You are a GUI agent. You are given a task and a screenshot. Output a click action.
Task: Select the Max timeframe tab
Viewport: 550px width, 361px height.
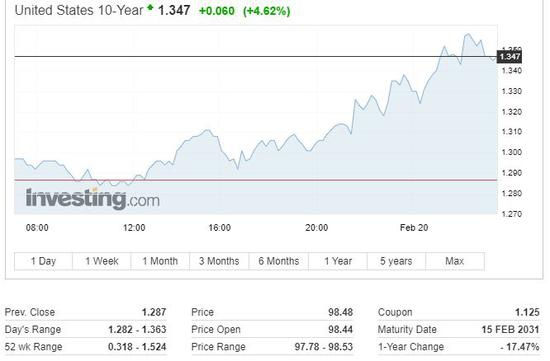tap(455, 261)
